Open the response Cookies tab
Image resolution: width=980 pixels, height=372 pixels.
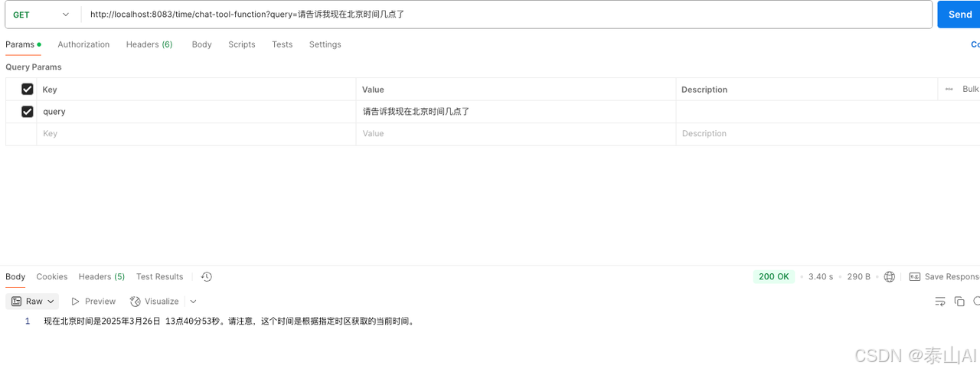coord(52,277)
